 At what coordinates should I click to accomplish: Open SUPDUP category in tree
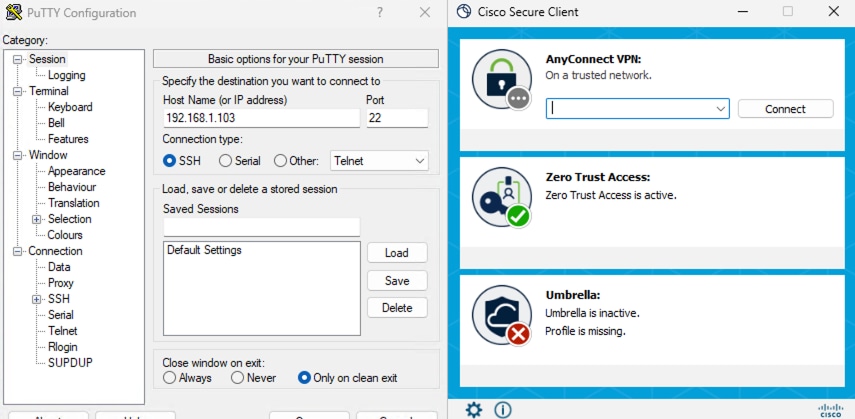[70, 363]
